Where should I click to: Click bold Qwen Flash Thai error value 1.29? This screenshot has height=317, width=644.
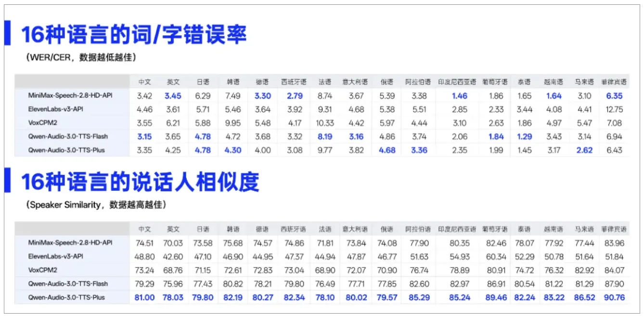point(524,137)
